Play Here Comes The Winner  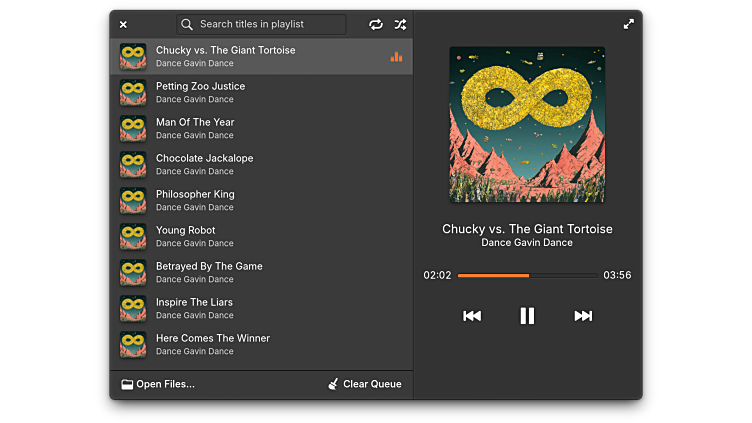(212, 344)
